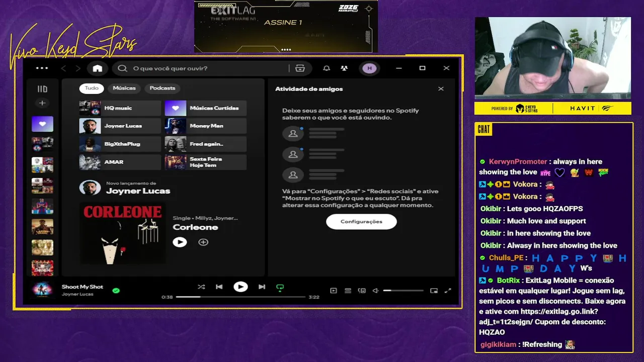Seek on the track progress bar
The width and height of the screenshot is (644, 362).
(x=240, y=297)
